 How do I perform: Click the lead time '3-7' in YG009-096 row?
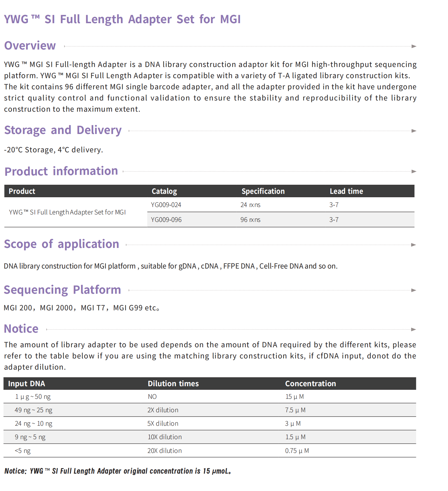coord(334,220)
